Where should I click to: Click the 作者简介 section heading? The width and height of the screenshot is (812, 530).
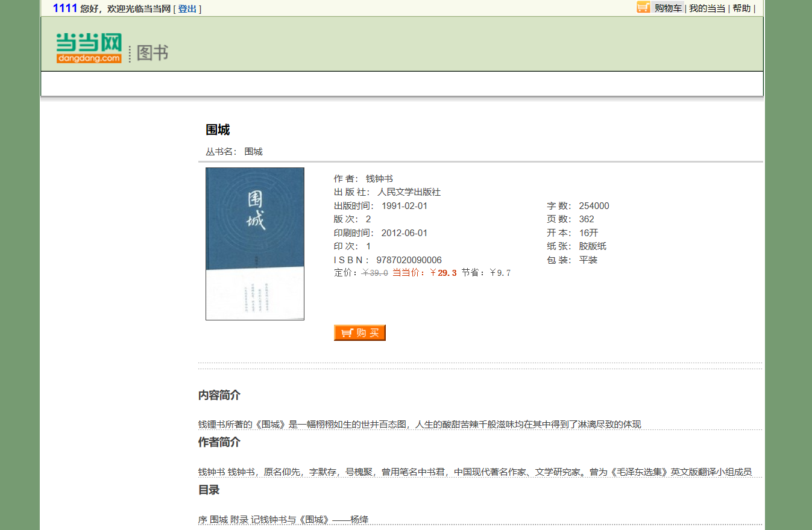(219, 443)
